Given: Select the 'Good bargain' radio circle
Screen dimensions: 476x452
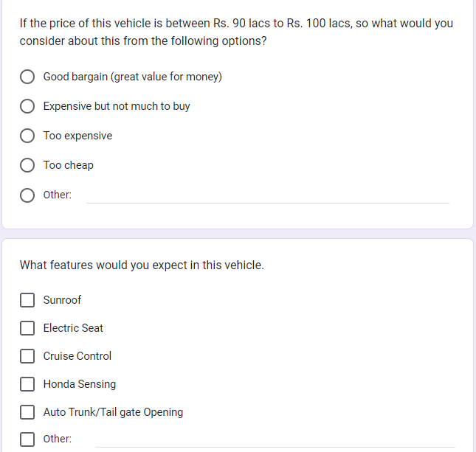Looking at the screenshot, I should (x=27, y=77).
